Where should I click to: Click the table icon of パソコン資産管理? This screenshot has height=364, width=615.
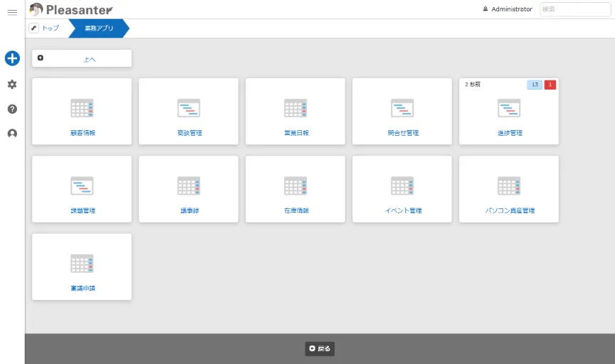click(509, 186)
